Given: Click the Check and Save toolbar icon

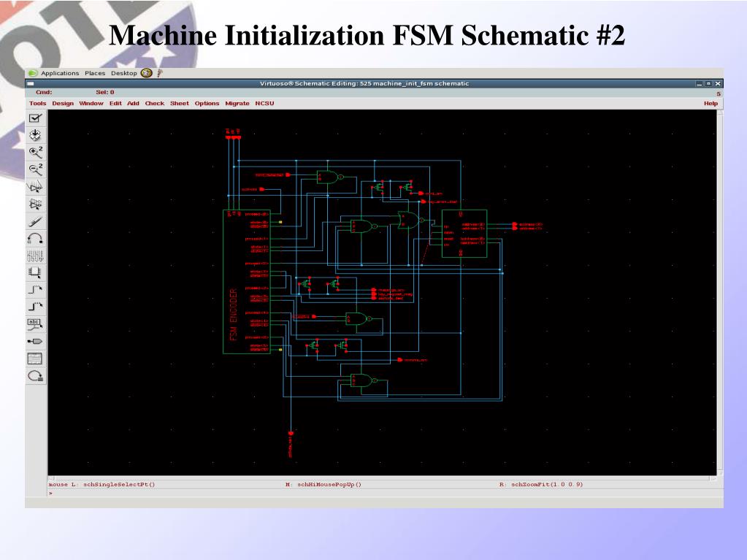Looking at the screenshot, I should point(35,118).
